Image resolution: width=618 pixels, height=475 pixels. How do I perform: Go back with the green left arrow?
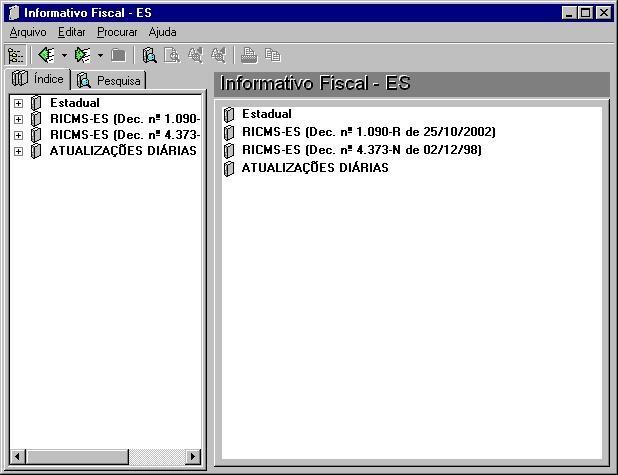[46, 55]
